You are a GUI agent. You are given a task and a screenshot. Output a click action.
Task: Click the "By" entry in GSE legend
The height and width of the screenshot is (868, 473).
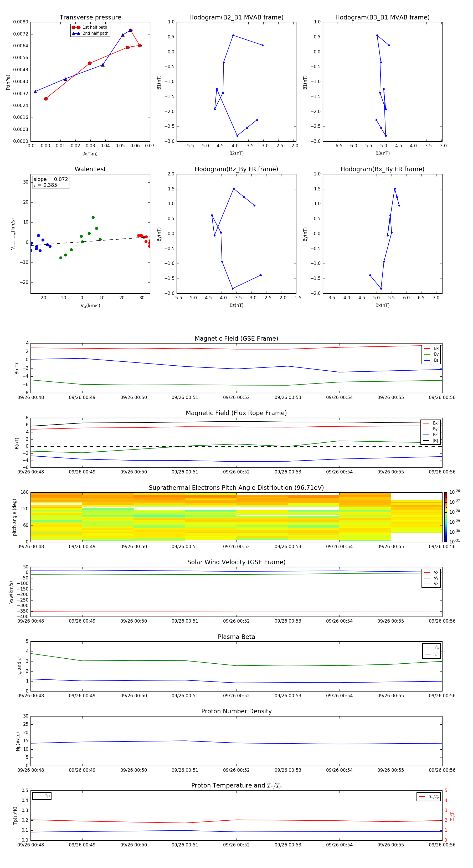(431, 354)
